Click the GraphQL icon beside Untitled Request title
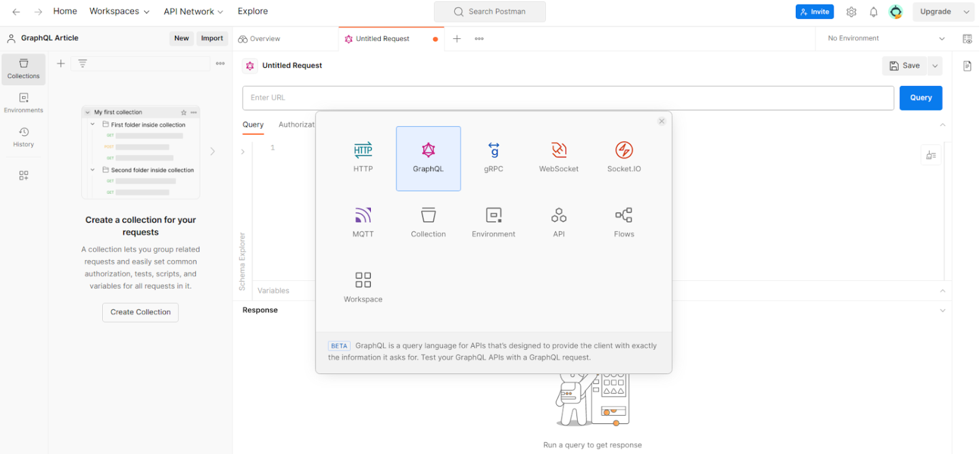This screenshot has width=980, height=454. [x=250, y=66]
